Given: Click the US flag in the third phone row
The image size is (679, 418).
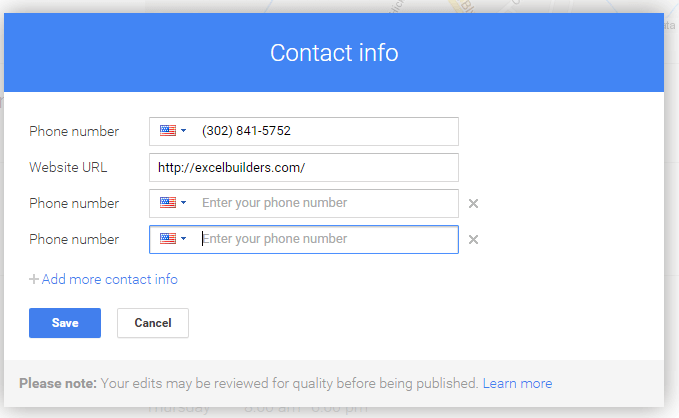Looking at the screenshot, I should [x=168, y=238].
